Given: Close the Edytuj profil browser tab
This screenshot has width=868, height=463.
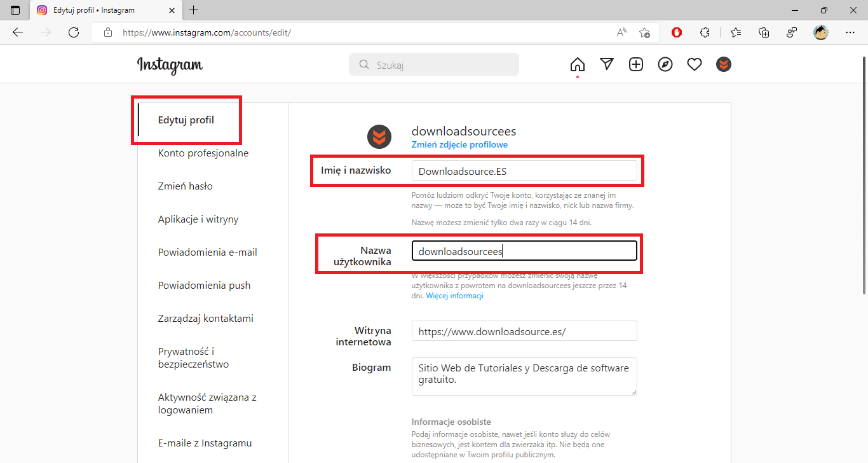Looking at the screenshot, I should point(172,10).
